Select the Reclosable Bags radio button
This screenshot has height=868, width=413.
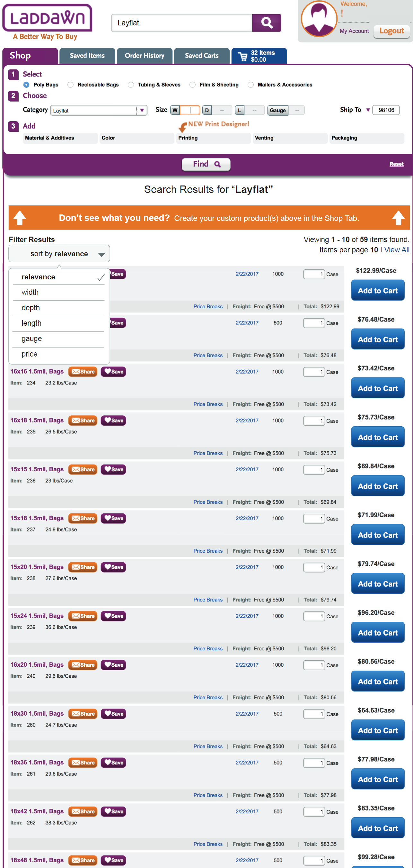[70, 85]
